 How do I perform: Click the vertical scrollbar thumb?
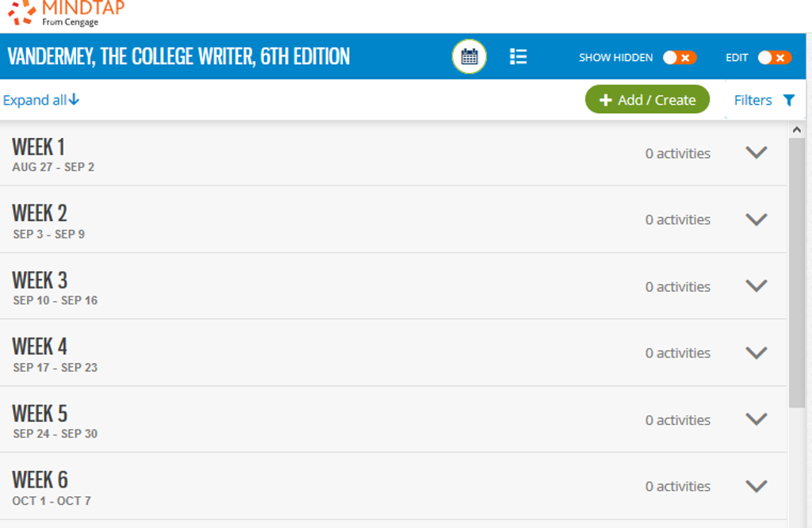click(x=797, y=270)
